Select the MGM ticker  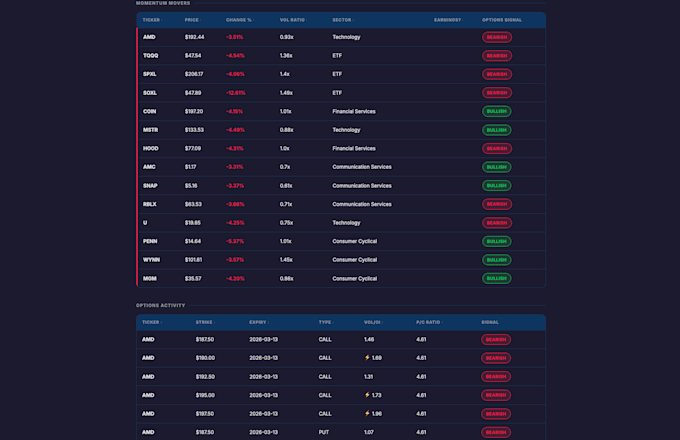pyautogui.click(x=150, y=278)
